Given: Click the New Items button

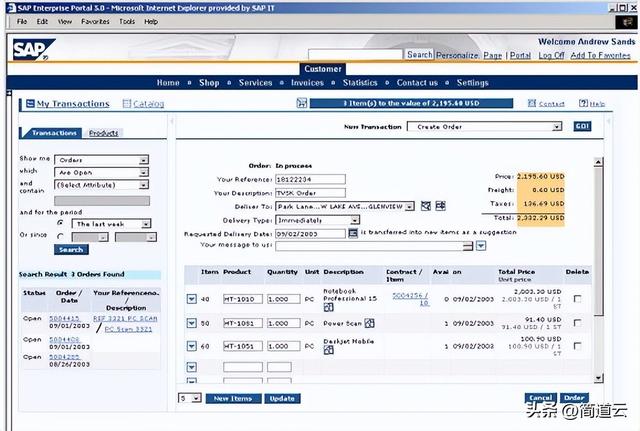Looking at the screenshot, I should tap(233, 398).
